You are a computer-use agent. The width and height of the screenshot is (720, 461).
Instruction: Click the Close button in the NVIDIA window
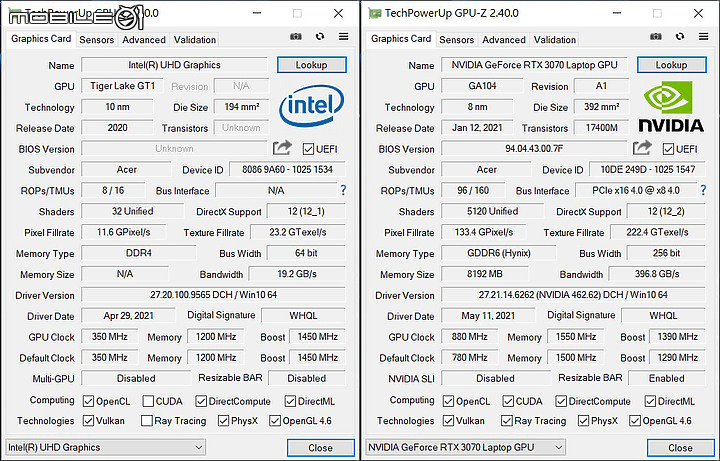681,448
